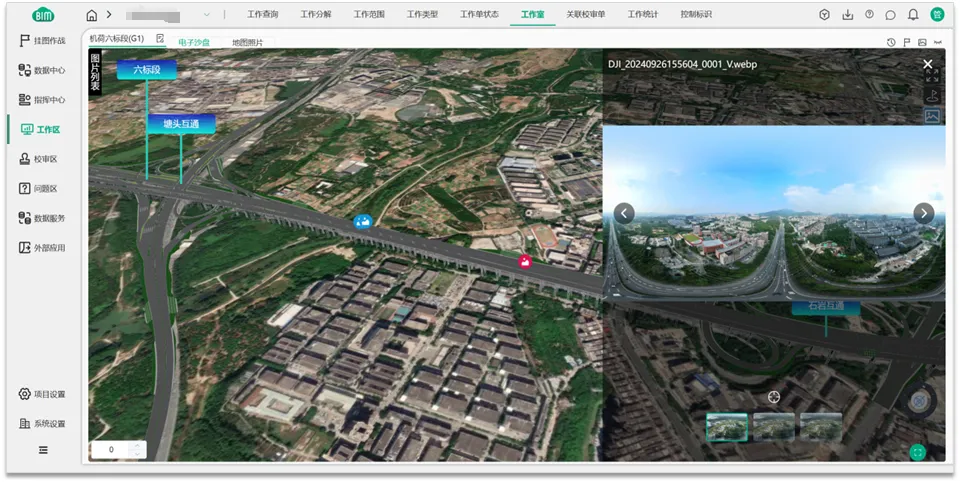Open help question mark icon
The image size is (960, 483).
click(x=869, y=15)
